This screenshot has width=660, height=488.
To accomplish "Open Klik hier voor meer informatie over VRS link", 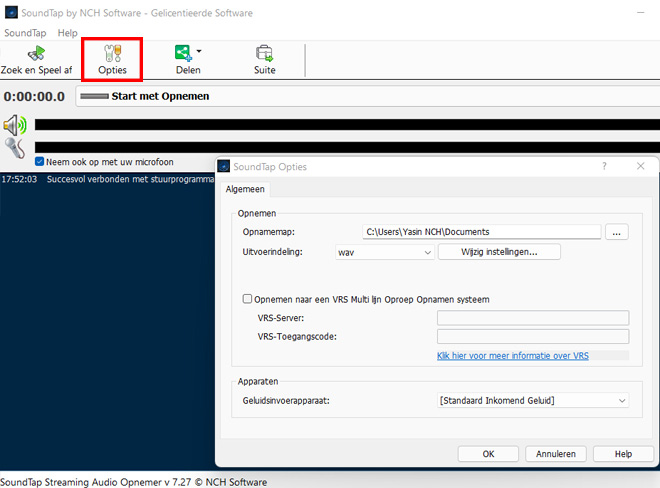I will [x=512, y=356].
